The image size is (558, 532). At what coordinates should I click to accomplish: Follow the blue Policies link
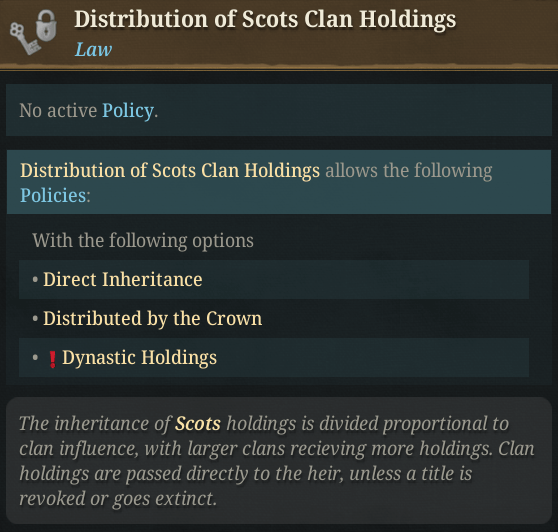click(53, 195)
